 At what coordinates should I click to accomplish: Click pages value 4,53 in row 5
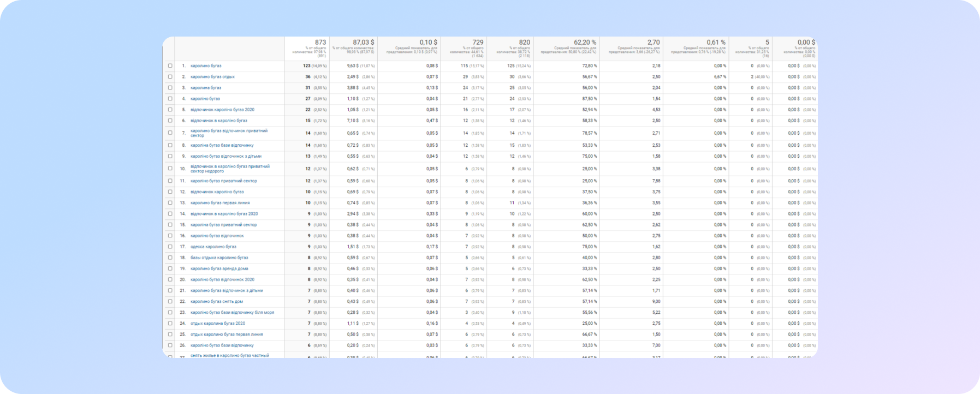[656, 110]
